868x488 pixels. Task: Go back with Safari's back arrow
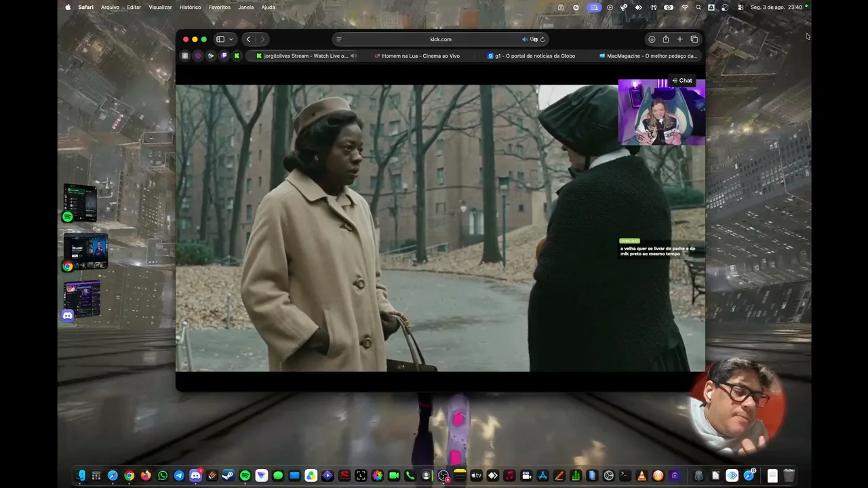[248, 39]
